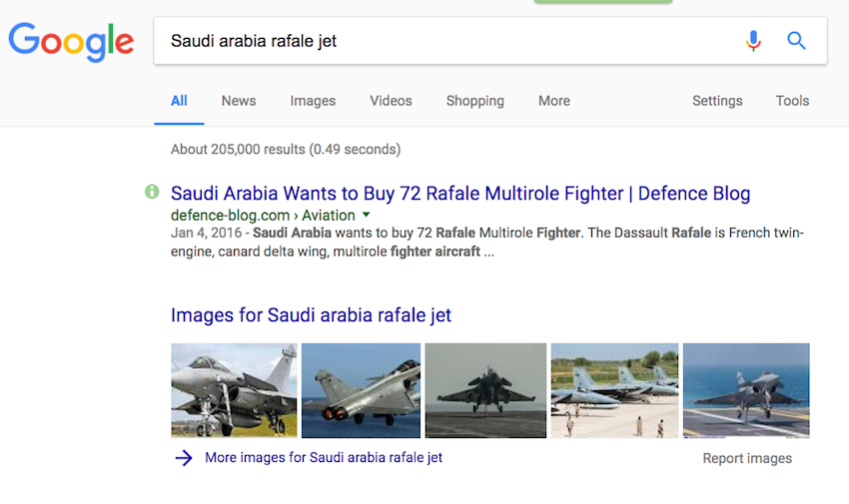Viewport: 849px width, 504px height.
Task: Click the blue magnifying glass search icon
Action: point(796,41)
